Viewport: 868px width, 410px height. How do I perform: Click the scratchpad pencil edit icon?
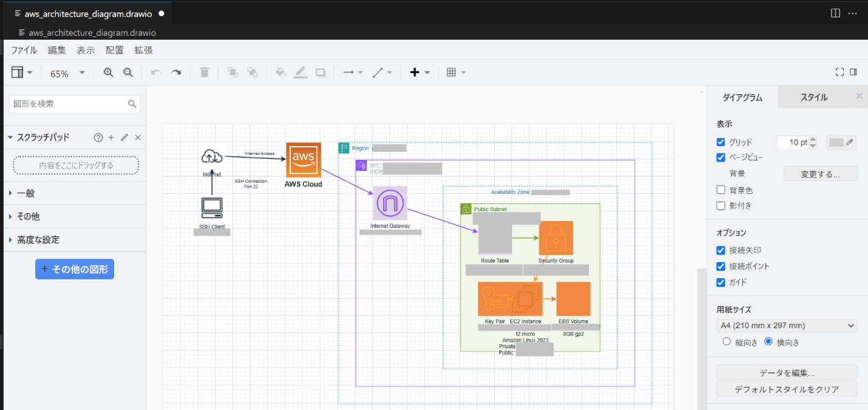pos(124,137)
